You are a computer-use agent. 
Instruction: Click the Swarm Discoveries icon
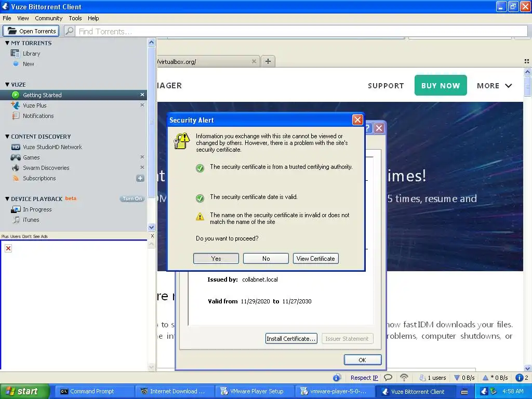16,168
